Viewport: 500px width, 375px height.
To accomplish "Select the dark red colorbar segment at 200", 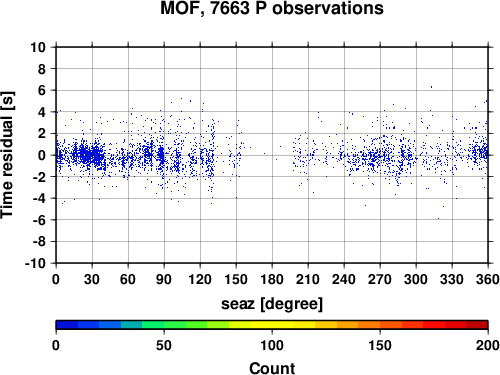I will (477, 325).
